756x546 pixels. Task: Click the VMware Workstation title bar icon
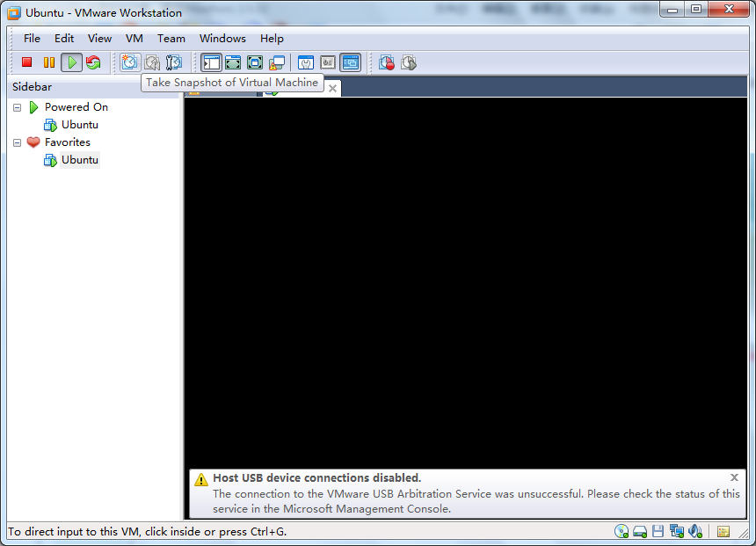(14, 13)
